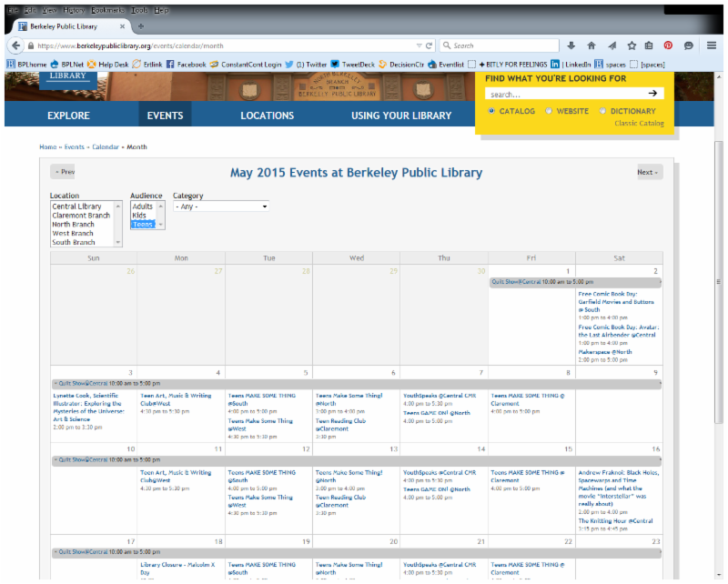Image resolution: width=728 pixels, height=584 pixels.
Task: Open the History menu
Action: 74,10
